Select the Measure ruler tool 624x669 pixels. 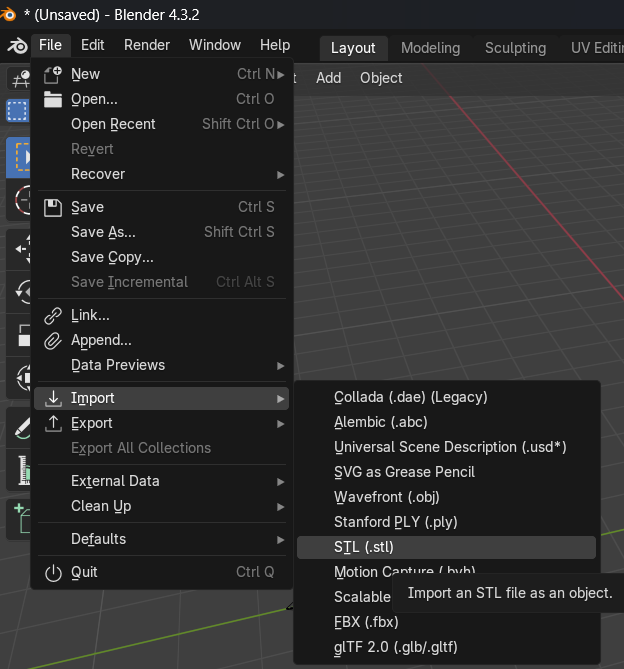coord(18,470)
